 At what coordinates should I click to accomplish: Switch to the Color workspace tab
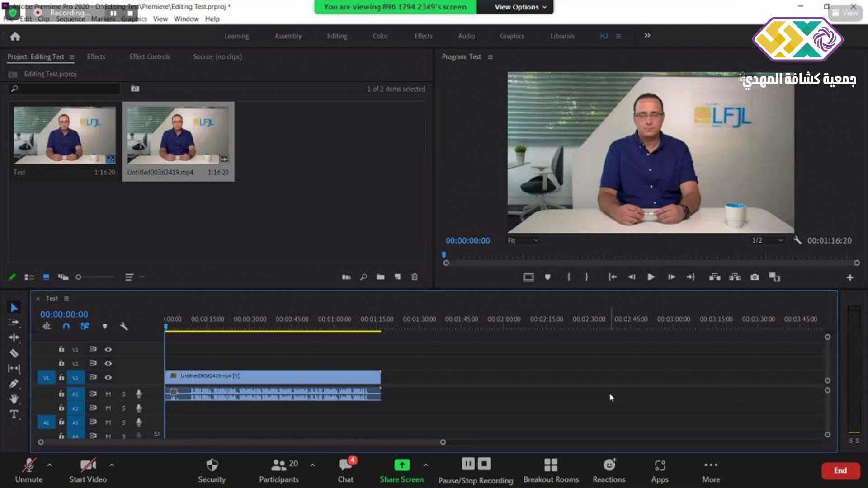[380, 36]
